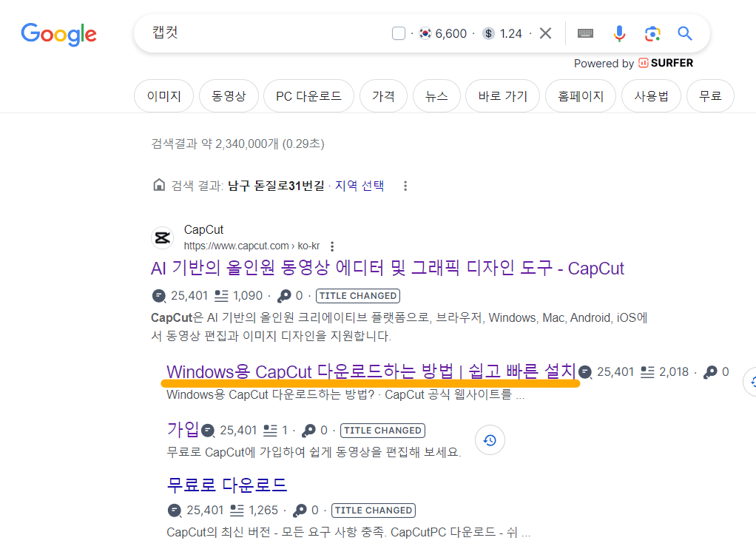Tick the Surfer checkbox in search bar
Image resolution: width=756 pixels, height=549 pixels.
coord(399,33)
